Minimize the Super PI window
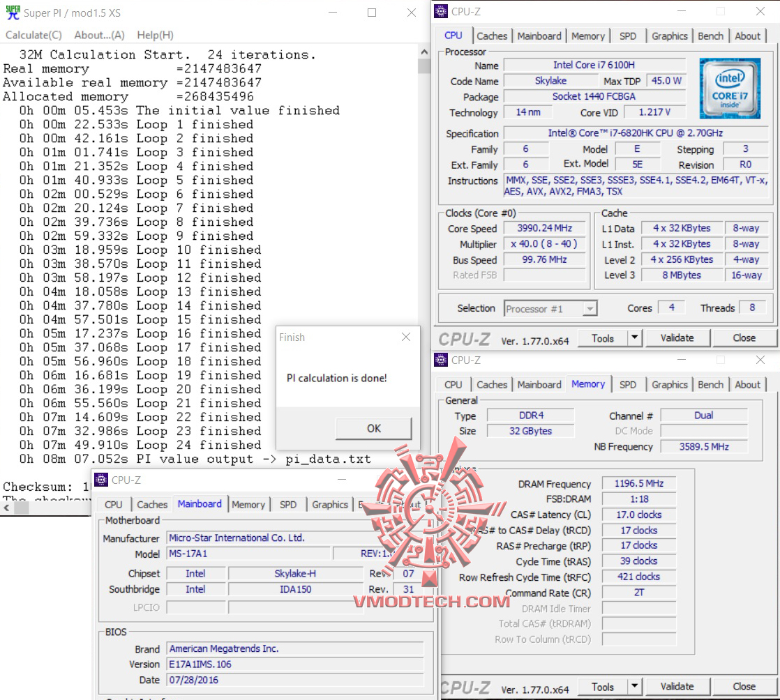Image resolution: width=780 pixels, height=700 pixels. (333, 13)
